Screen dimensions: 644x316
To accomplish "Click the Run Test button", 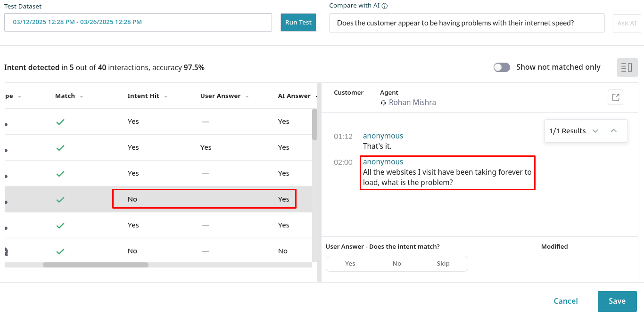I will click(298, 23).
